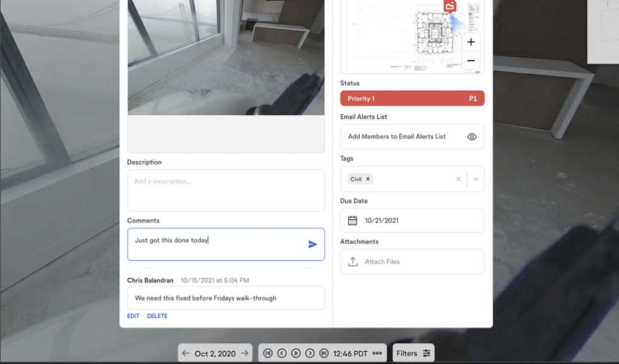Click the red camera marker on floor plan

[x=450, y=6]
